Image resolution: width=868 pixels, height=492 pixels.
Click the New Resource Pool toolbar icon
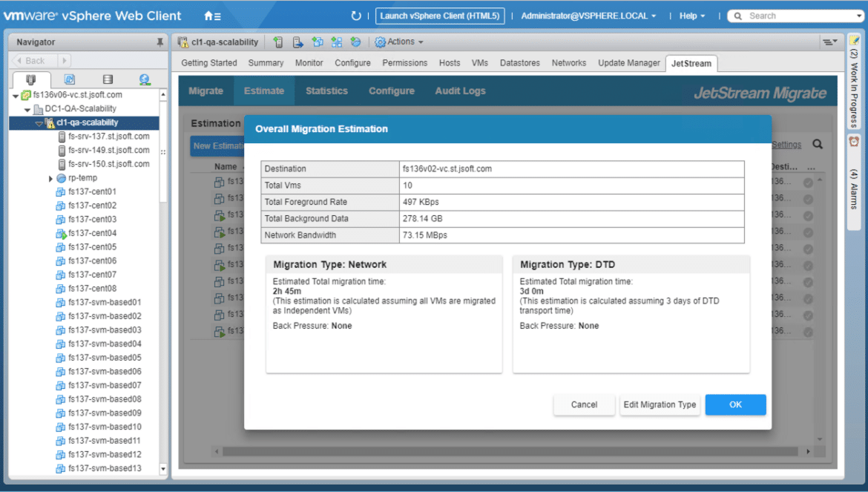[x=355, y=42]
